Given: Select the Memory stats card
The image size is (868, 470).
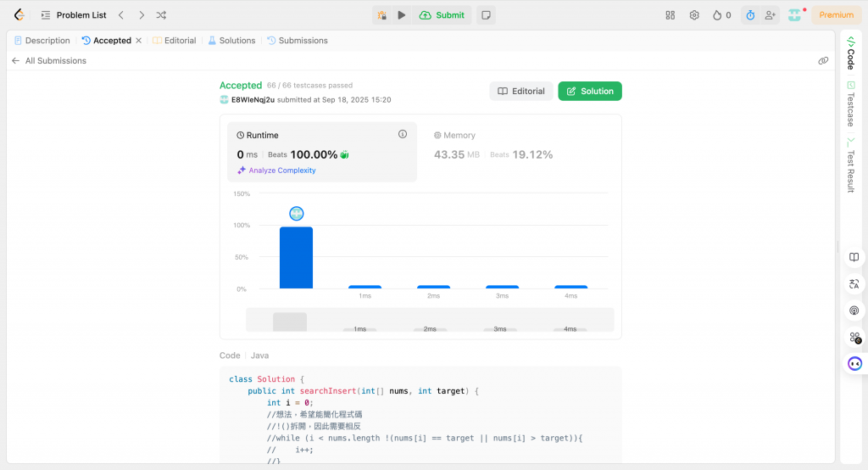Looking at the screenshot, I should (x=520, y=152).
